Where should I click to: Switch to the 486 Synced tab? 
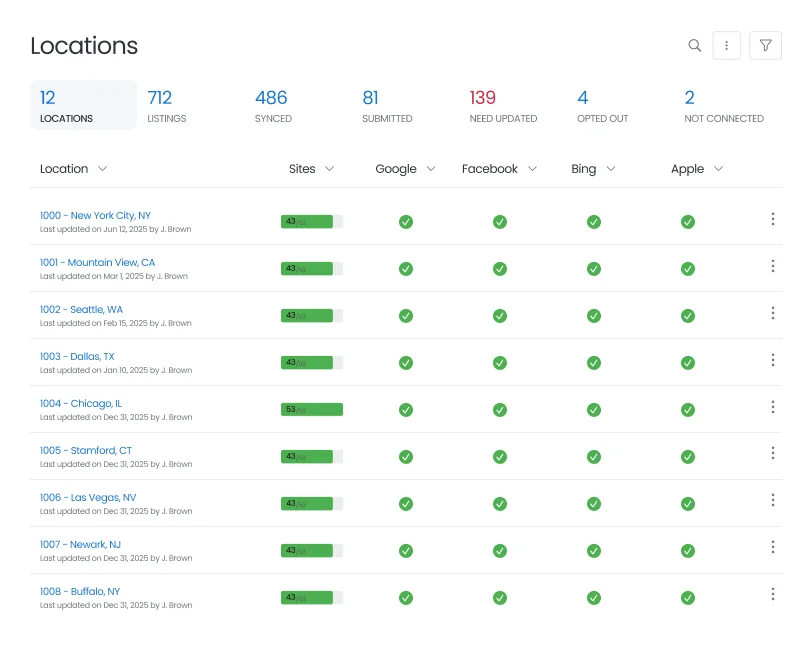[273, 106]
